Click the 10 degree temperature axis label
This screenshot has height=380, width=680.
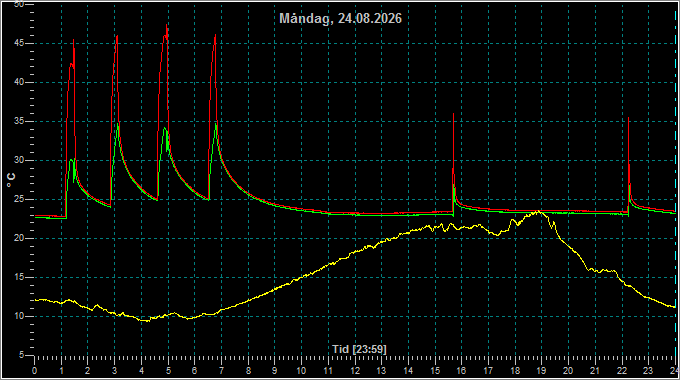coord(19,316)
